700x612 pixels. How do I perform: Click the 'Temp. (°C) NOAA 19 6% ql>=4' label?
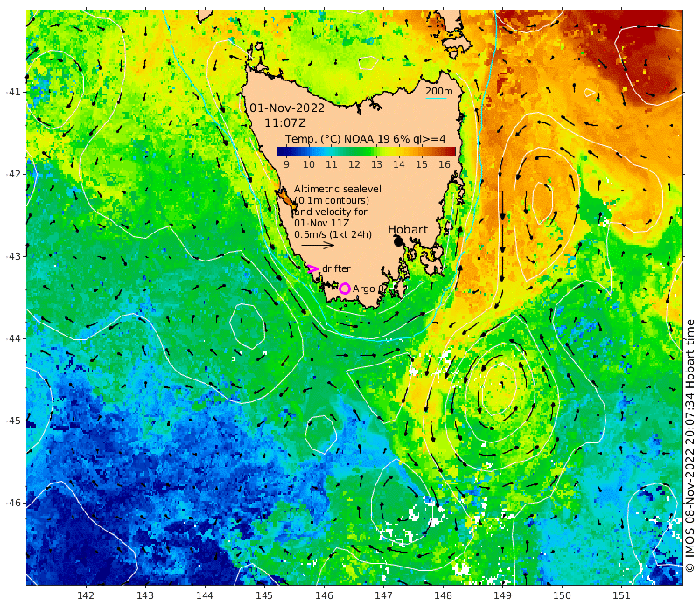click(366, 139)
